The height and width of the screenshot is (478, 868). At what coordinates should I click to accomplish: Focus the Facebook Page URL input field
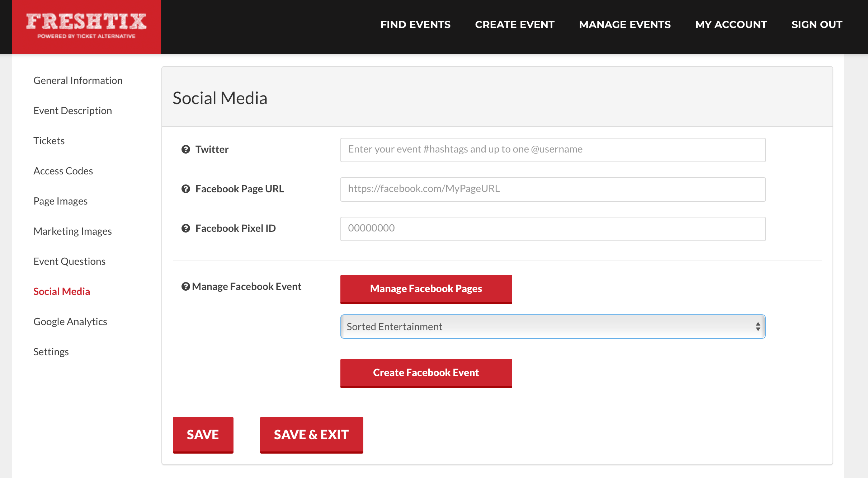(553, 189)
